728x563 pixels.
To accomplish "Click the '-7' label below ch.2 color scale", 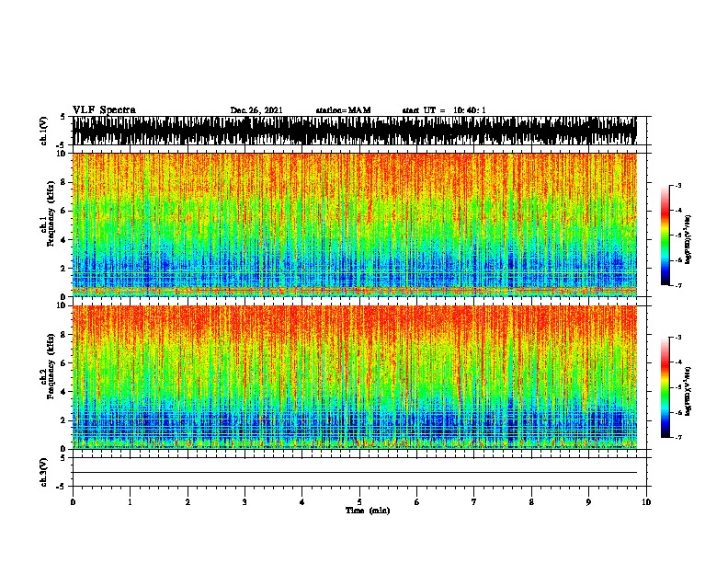I will coord(677,437).
